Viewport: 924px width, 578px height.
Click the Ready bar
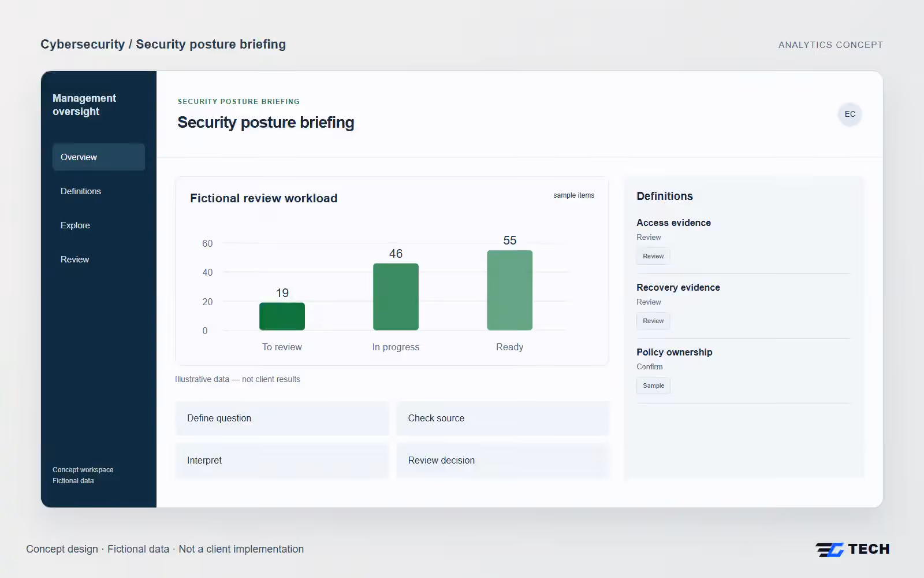(x=509, y=290)
